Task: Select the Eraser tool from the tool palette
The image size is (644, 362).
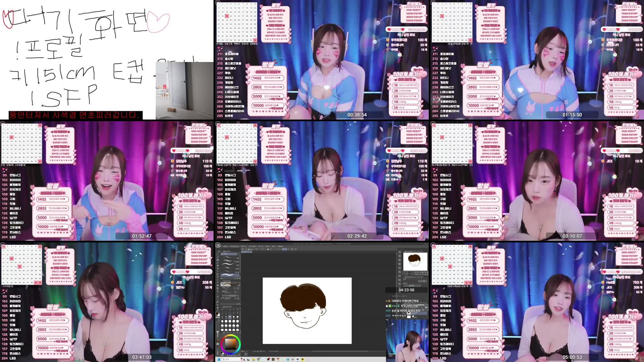Action: 218,277
